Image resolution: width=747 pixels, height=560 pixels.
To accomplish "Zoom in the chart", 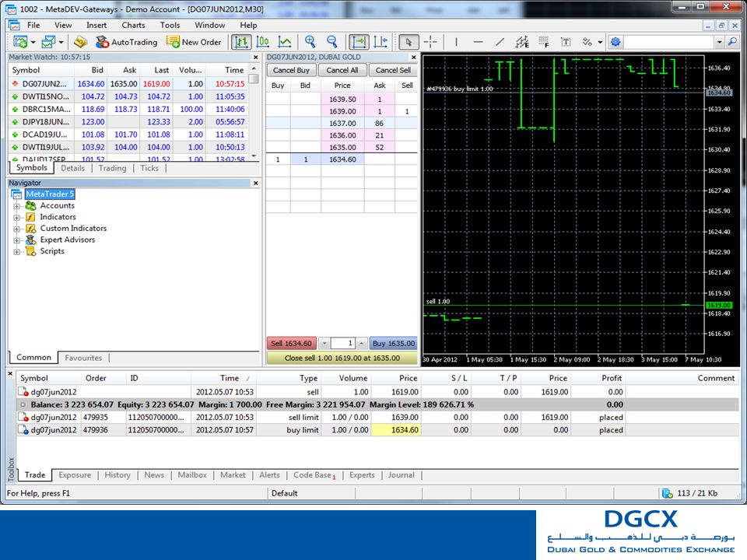I will click(x=310, y=42).
